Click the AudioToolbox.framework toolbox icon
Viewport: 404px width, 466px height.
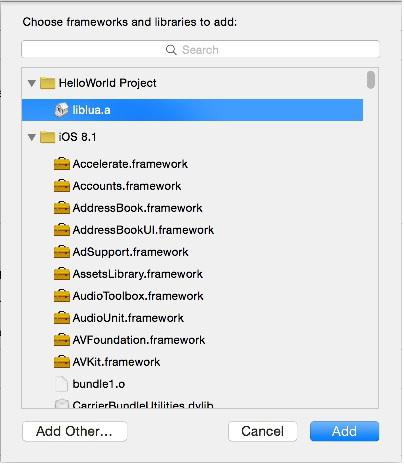pyautogui.click(x=62, y=296)
